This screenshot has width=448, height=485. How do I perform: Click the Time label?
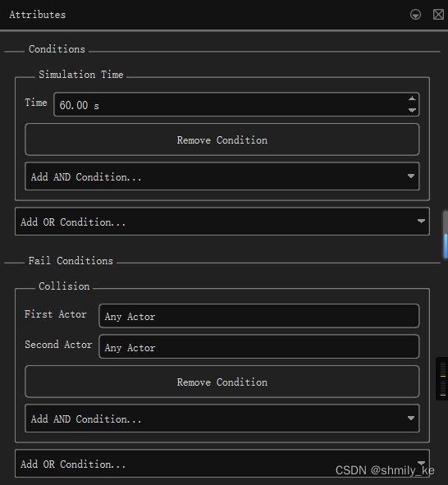click(36, 103)
